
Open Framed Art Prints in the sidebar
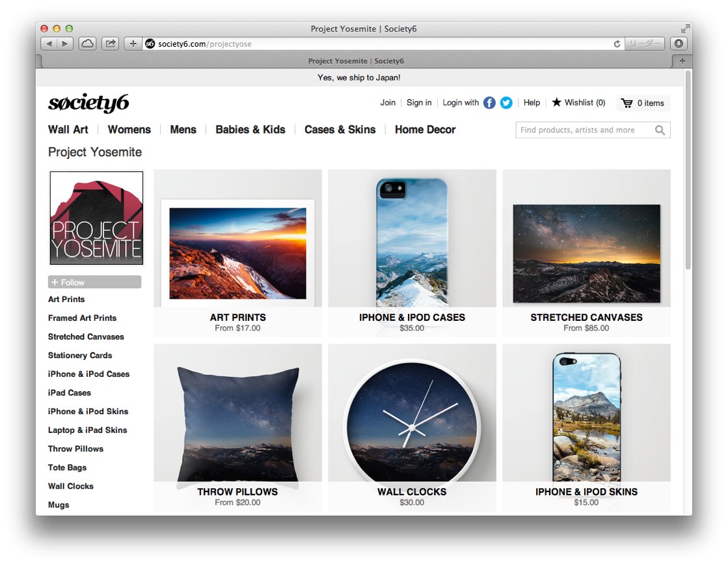[x=82, y=318]
